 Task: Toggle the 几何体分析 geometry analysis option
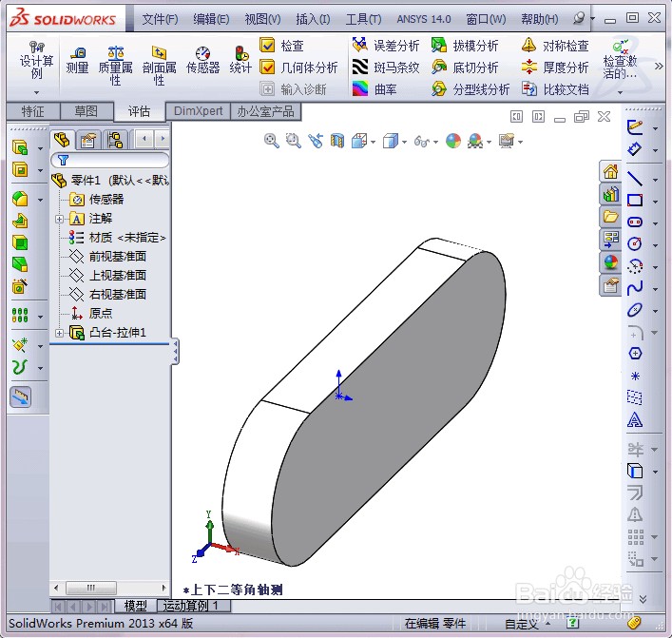298,67
